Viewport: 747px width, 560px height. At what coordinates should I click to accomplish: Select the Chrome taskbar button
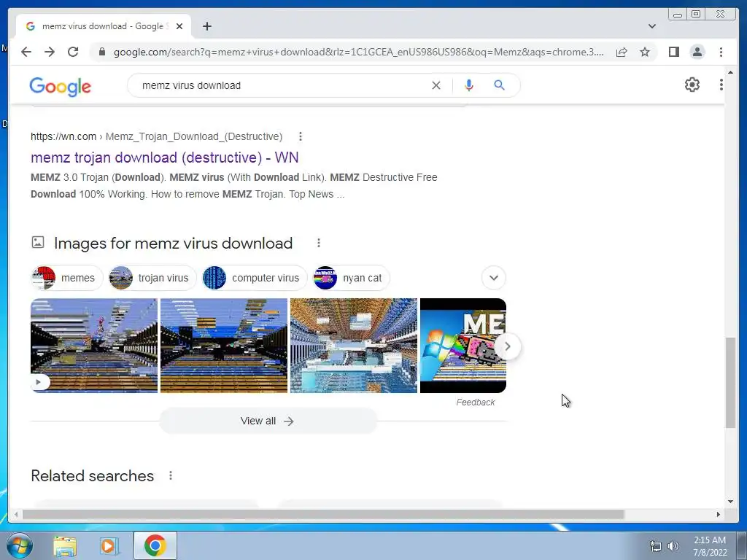click(x=155, y=545)
